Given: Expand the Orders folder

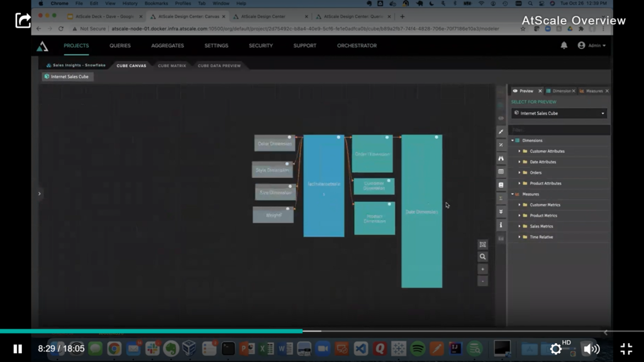Looking at the screenshot, I should click(519, 172).
